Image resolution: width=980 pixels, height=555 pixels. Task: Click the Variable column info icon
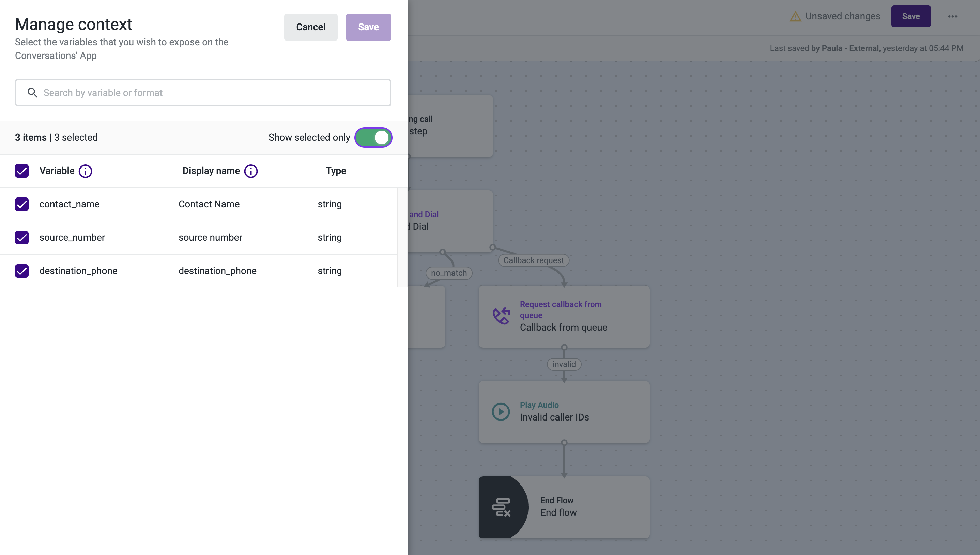pos(85,171)
